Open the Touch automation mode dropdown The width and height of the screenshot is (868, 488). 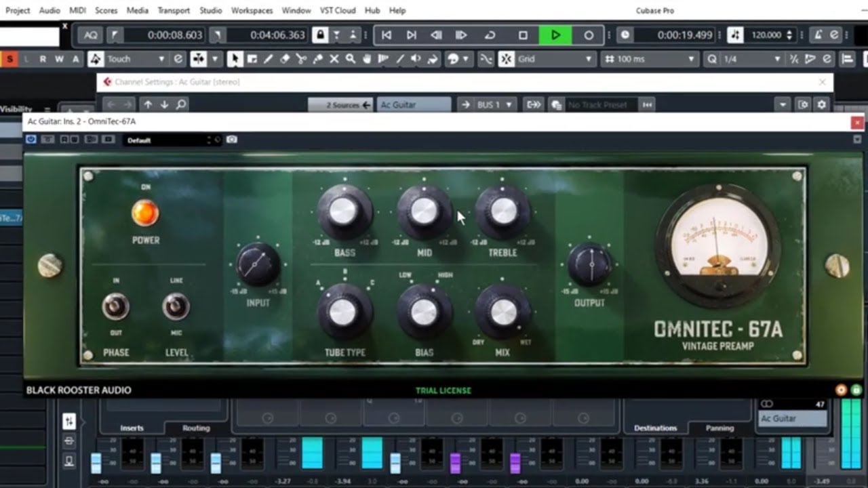135,59
